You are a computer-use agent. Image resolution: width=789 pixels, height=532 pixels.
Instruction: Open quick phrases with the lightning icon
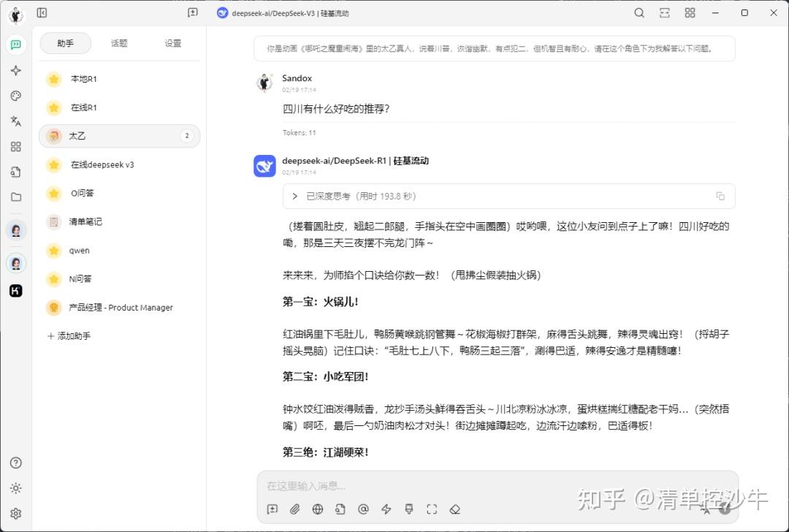coord(386,509)
